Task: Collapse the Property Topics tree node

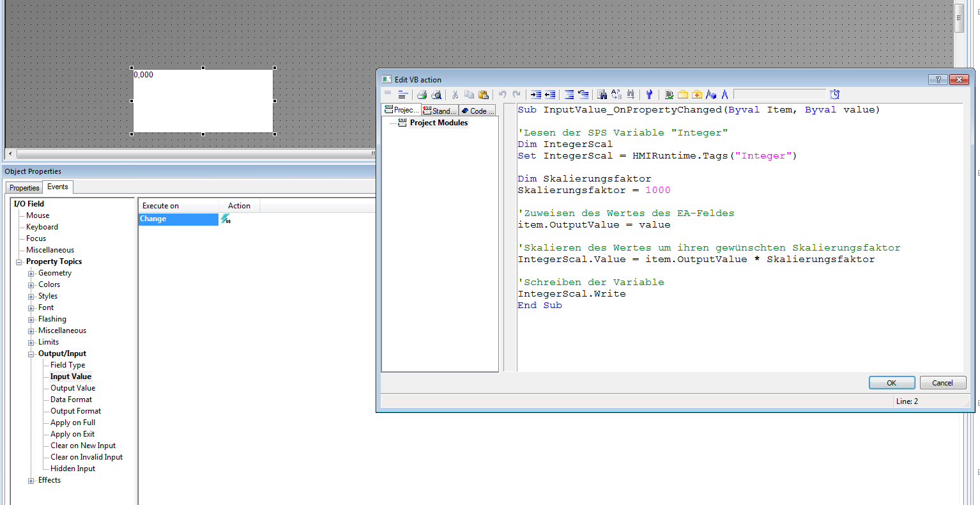Action: [19, 262]
